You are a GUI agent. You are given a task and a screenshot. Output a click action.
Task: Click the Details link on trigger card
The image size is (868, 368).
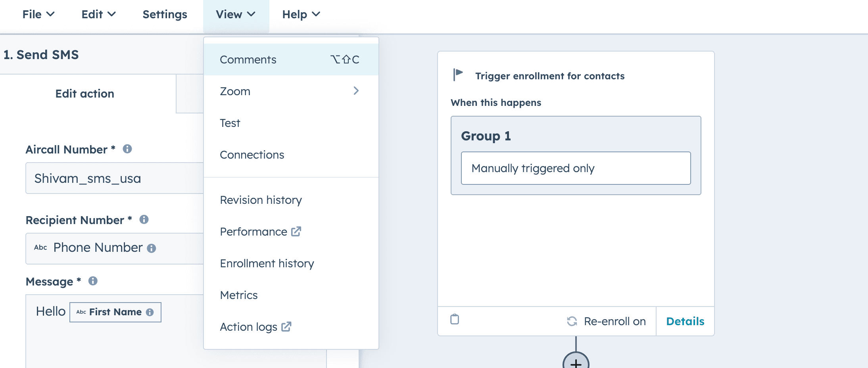tap(685, 321)
